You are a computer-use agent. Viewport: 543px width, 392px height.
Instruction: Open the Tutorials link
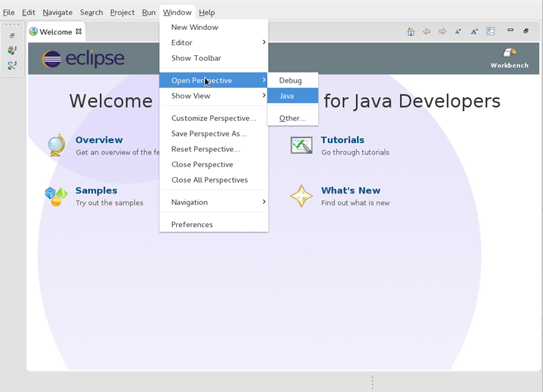point(343,140)
